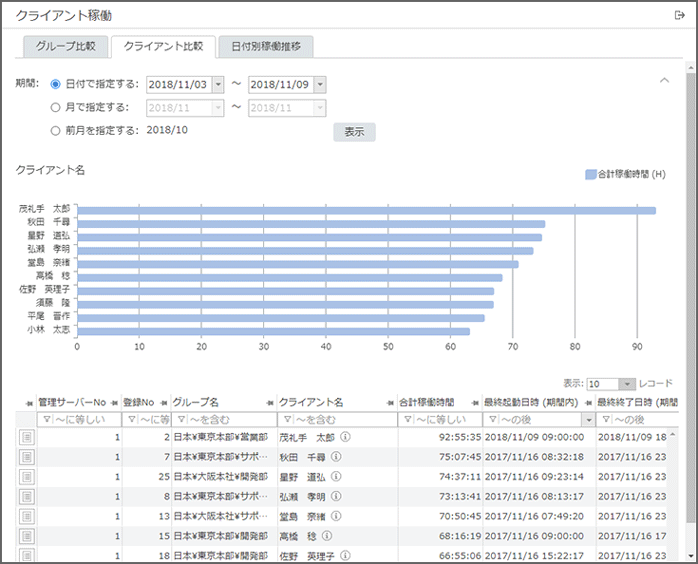
Task: Select 日付で指定する radio button
Action: (55, 84)
